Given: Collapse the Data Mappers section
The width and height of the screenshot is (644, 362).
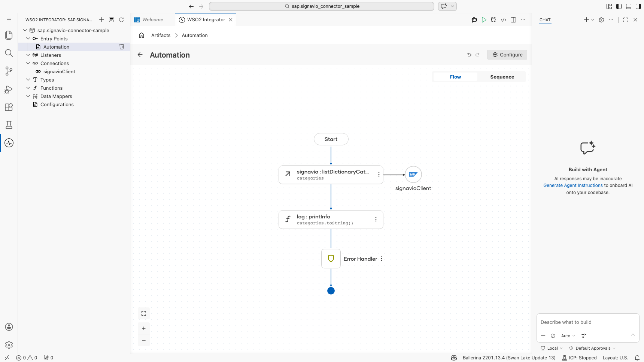Looking at the screenshot, I should [28, 96].
